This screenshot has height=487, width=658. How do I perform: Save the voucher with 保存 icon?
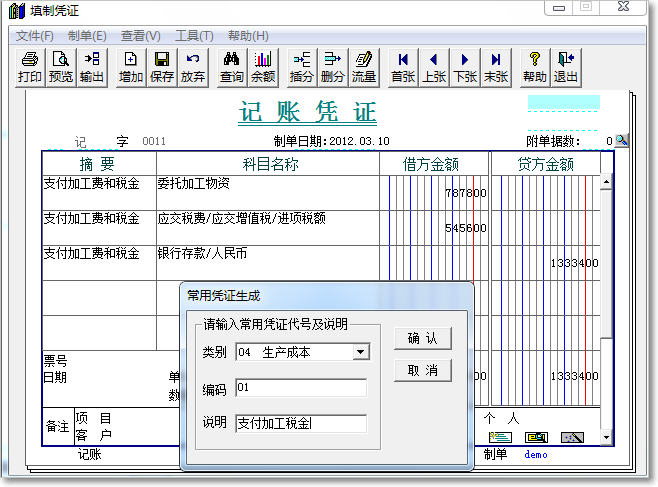pos(162,67)
